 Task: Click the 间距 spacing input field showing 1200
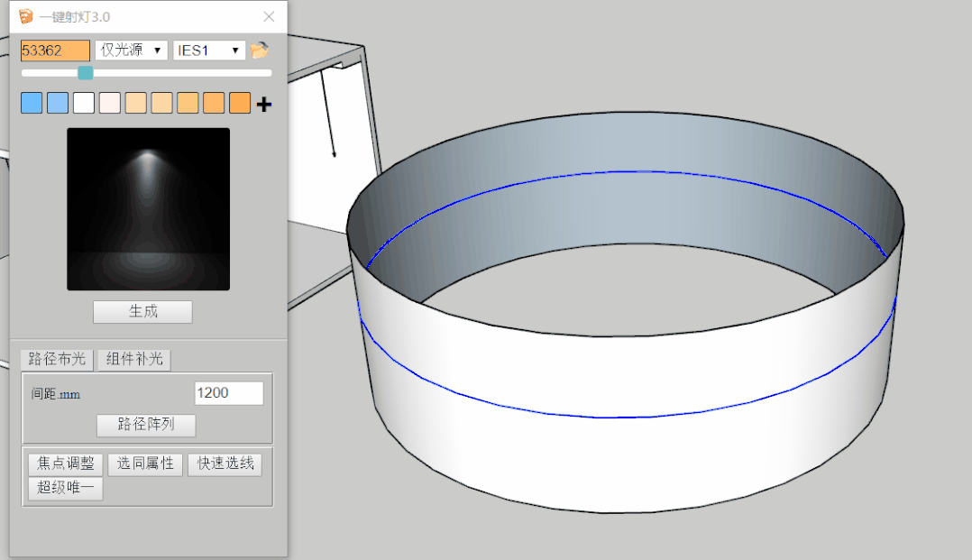(229, 393)
